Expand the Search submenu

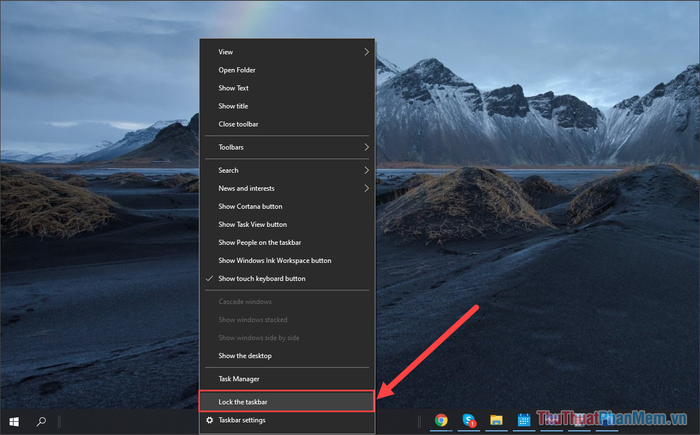[287, 170]
